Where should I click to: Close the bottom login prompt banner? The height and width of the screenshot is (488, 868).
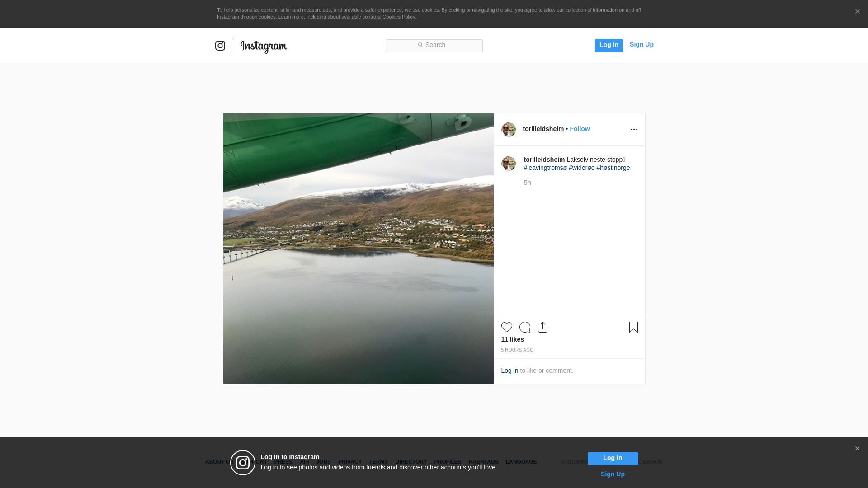(857, 449)
